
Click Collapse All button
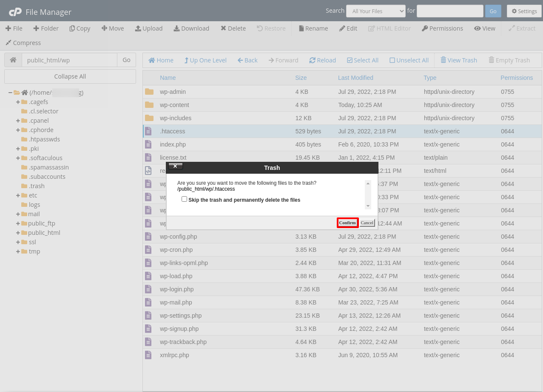tap(70, 76)
